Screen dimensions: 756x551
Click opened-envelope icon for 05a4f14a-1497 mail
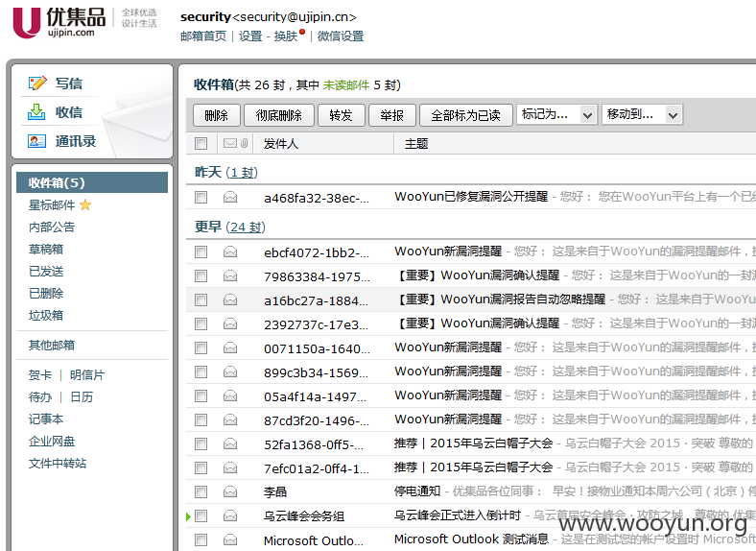point(230,396)
